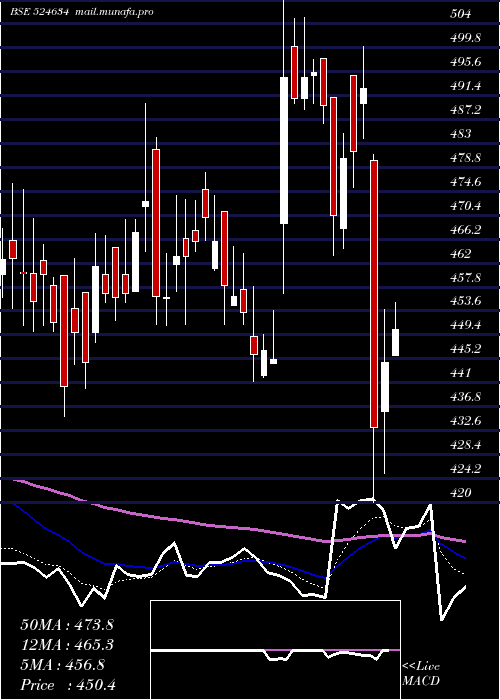This screenshot has width=500, height=700.
Task: Click the <<Live MACD label
Action: point(421,674)
